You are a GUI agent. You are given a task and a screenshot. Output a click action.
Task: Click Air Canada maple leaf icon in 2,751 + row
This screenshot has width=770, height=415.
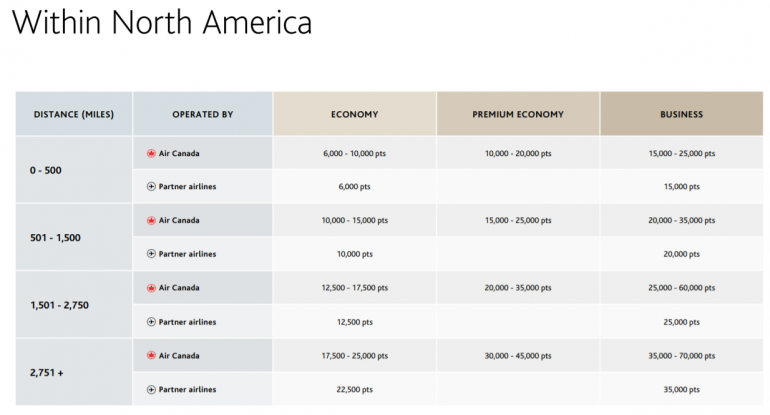pyautogui.click(x=152, y=355)
